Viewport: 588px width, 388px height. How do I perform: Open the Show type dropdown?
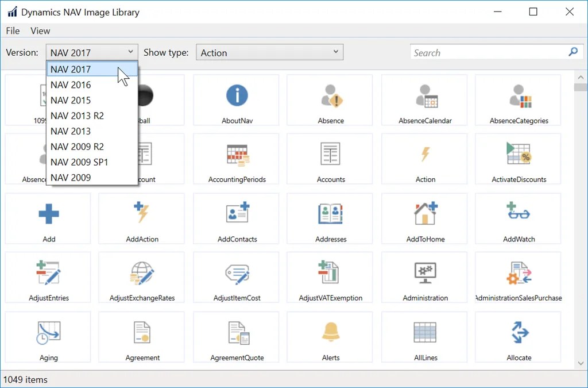270,52
